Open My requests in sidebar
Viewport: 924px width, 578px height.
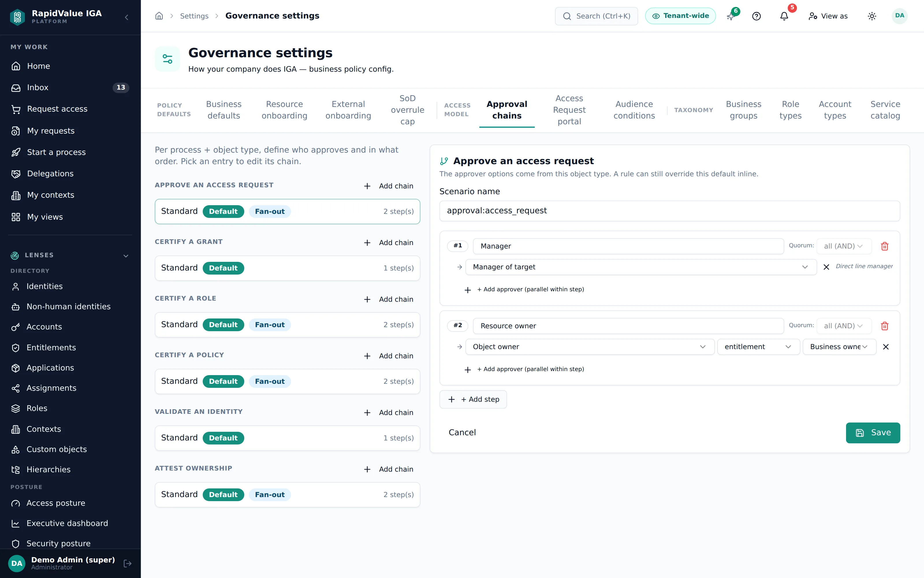(x=70, y=131)
